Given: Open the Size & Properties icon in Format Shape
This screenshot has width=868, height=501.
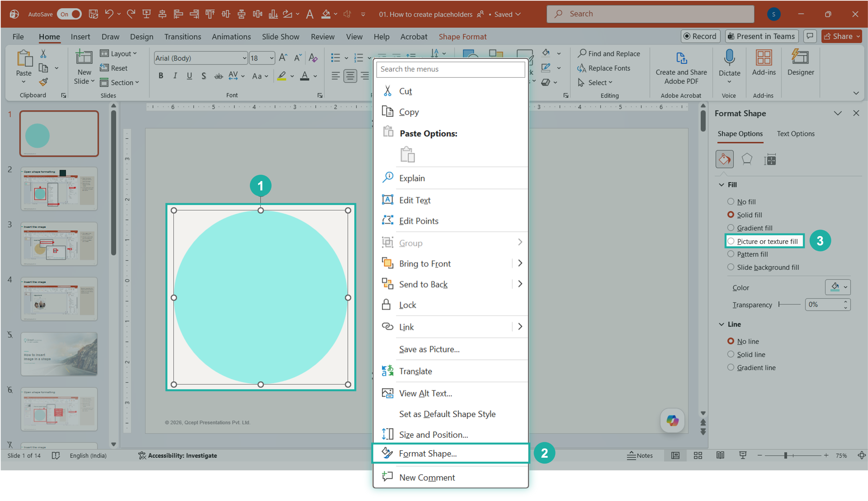Looking at the screenshot, I should tap(769, 160).
